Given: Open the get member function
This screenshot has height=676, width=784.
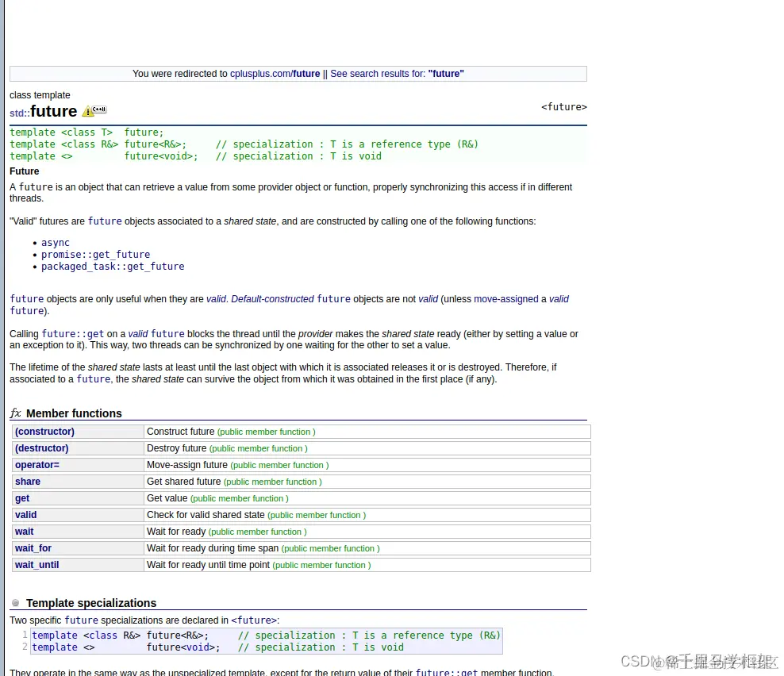Looking at the screenshot, I should pos(22,498).
